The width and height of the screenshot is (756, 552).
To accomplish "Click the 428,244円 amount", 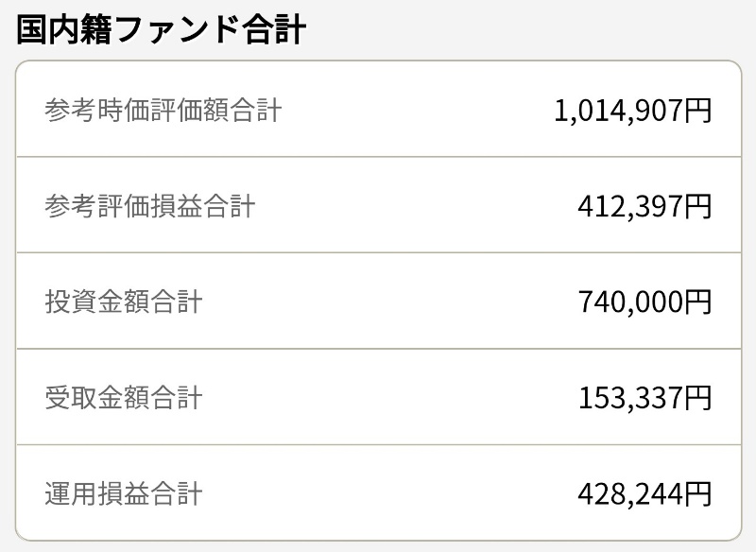I will pyautogui.click(x=645, y=493).
